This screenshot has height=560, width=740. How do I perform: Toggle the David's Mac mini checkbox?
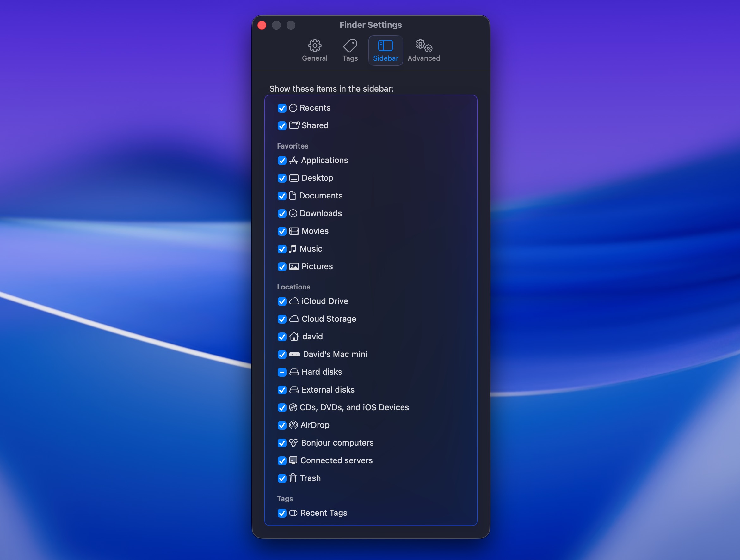(x=282, y=354)
